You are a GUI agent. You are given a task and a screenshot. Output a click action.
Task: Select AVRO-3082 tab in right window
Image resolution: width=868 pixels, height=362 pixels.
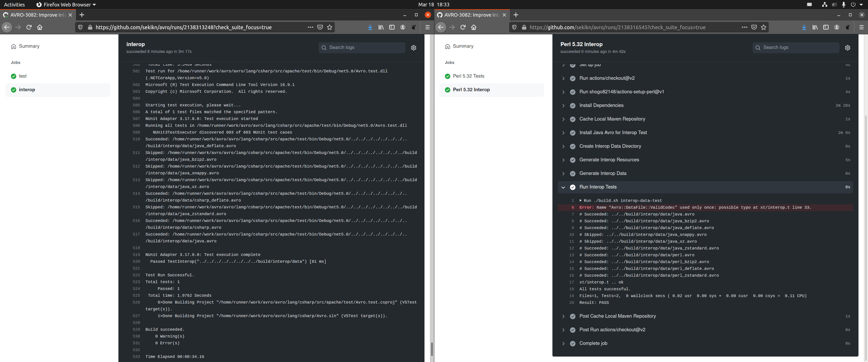472,15
